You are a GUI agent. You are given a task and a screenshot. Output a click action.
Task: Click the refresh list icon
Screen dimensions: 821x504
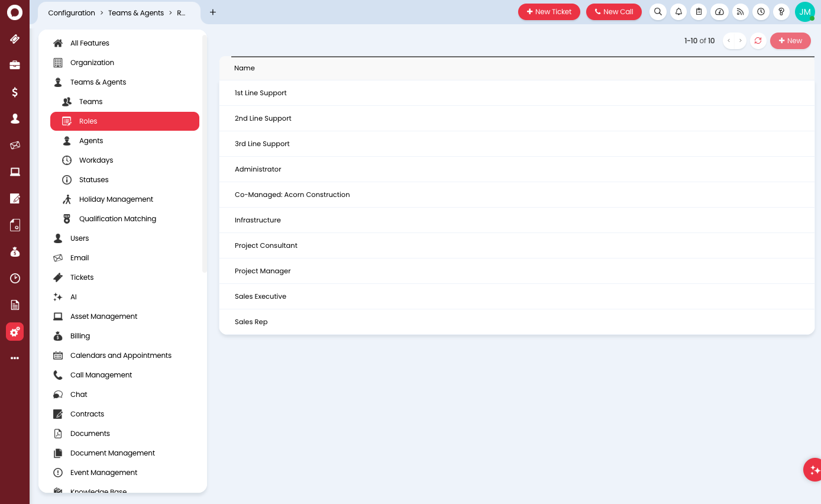point(758,41)
